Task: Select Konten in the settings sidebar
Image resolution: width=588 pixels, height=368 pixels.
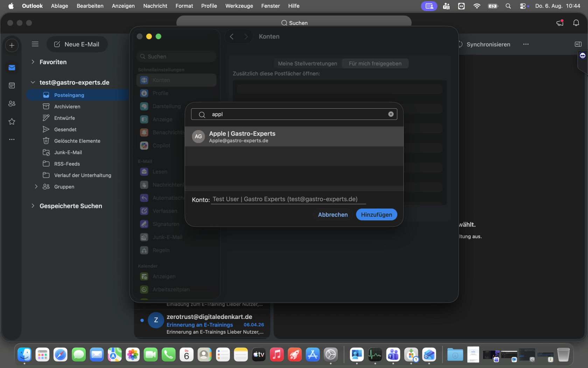Action: click(176, 80)
